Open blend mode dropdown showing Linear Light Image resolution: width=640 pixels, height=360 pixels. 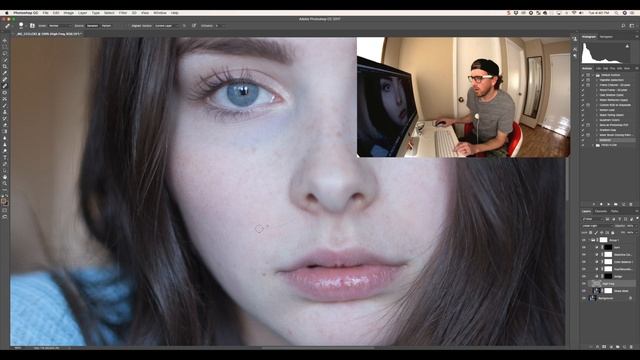[597, 226]
